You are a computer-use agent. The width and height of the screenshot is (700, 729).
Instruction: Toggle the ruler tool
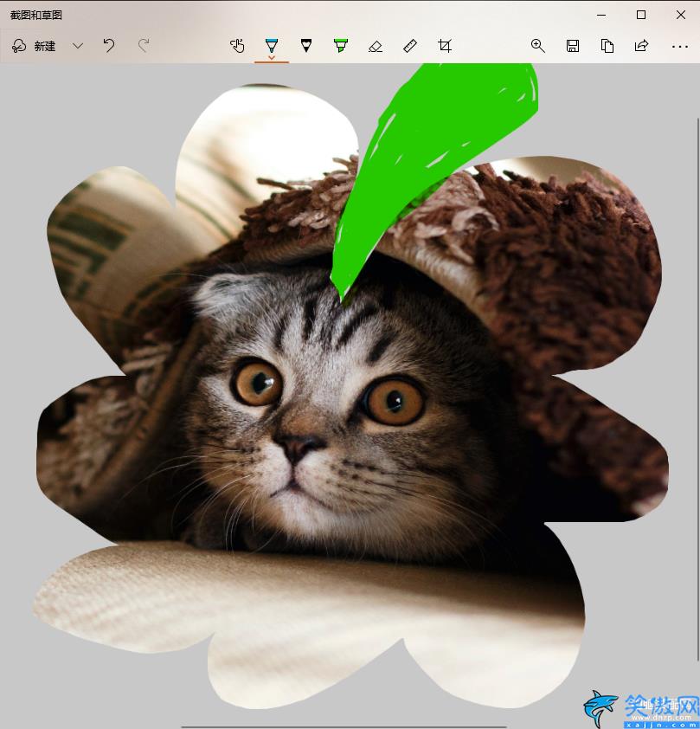coord(409,46)
